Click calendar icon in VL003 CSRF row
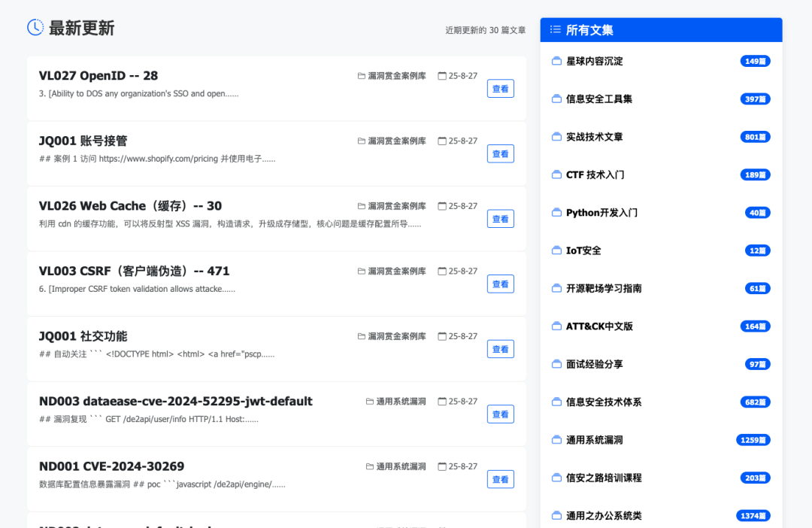 pos(442,271)
